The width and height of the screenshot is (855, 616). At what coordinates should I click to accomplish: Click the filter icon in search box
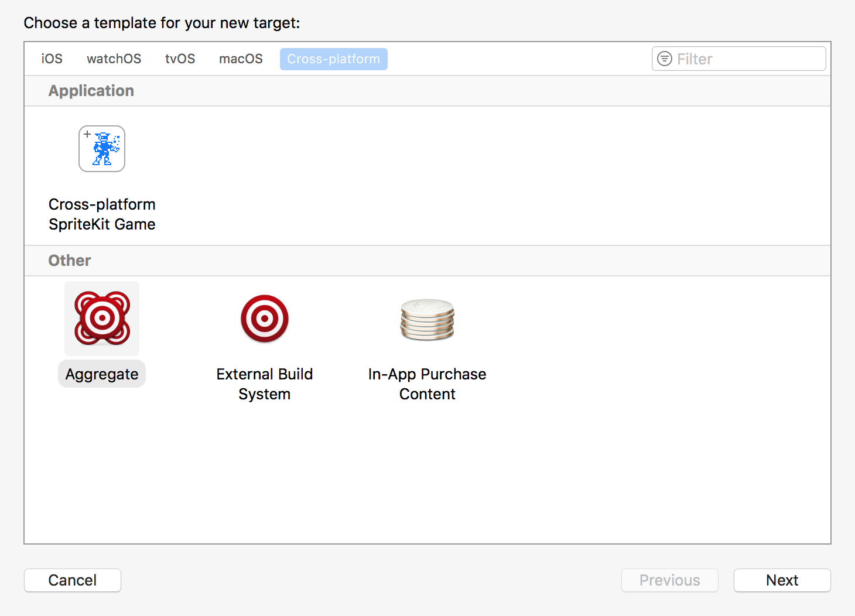point(665,59)
